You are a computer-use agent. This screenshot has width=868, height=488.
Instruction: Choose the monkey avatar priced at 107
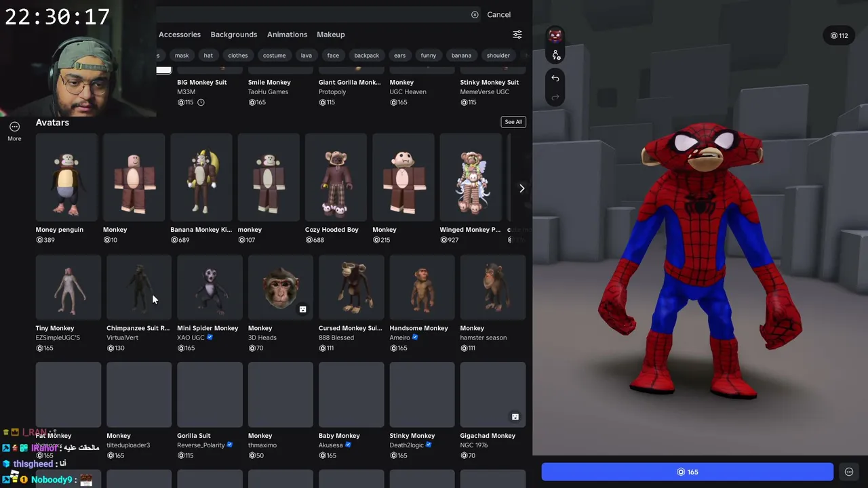[269, 178]
